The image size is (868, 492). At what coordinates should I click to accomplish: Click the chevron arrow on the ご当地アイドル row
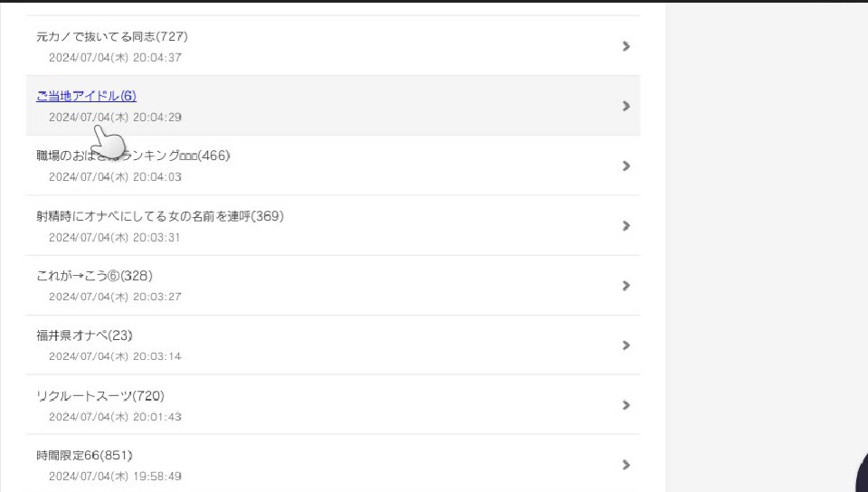point(626,106)
